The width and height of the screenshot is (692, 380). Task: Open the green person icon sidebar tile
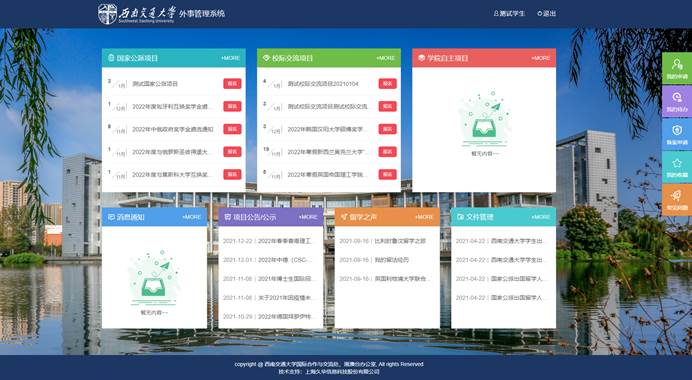677,68
